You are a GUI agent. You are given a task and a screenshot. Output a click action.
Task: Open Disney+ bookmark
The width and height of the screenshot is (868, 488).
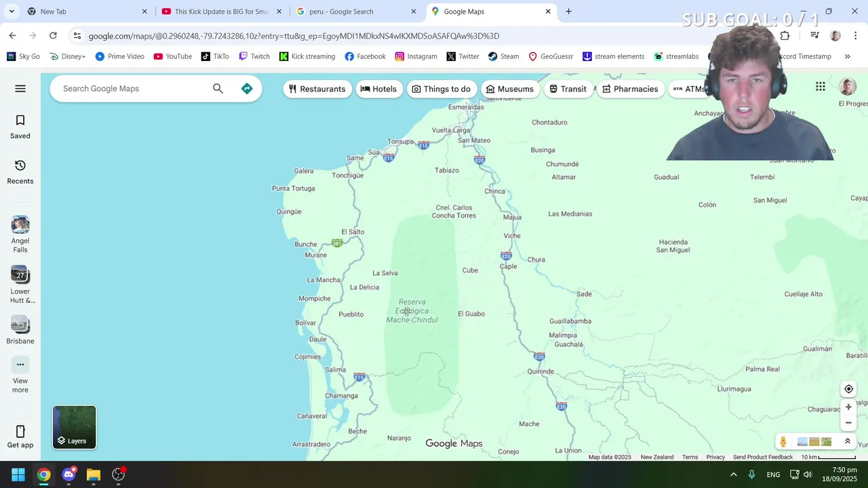(x=67, y=56)
